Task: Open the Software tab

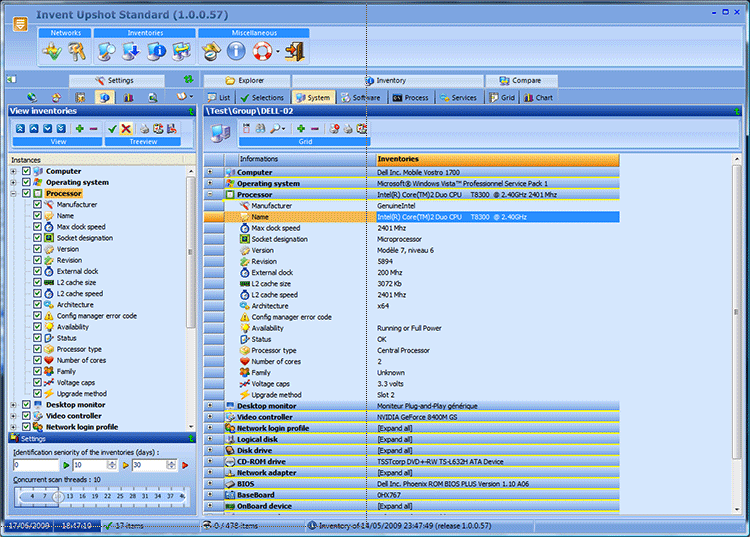Action: pyautogui.click(x=361, y=98)
